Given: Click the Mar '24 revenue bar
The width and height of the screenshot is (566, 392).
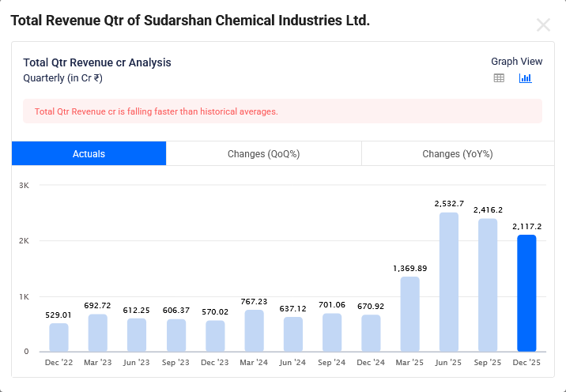Looking at the screenshot, I should [254, 330].
